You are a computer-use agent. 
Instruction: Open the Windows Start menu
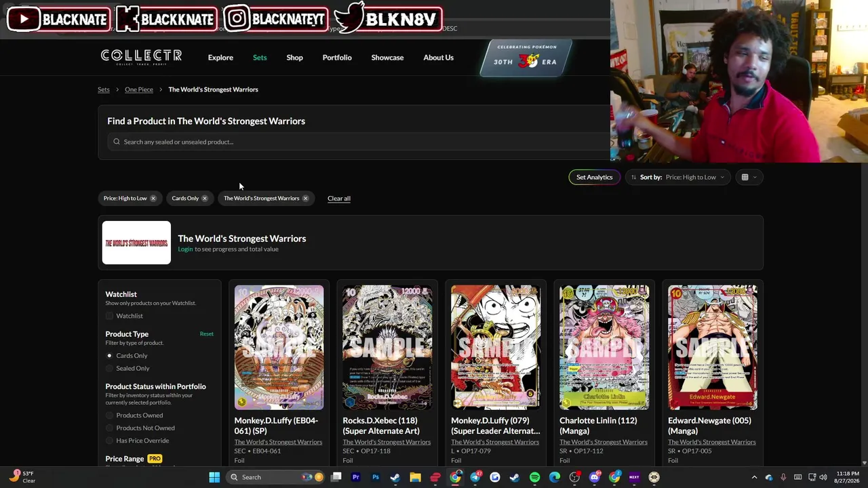pyautogui.click(x=214, y=477)
